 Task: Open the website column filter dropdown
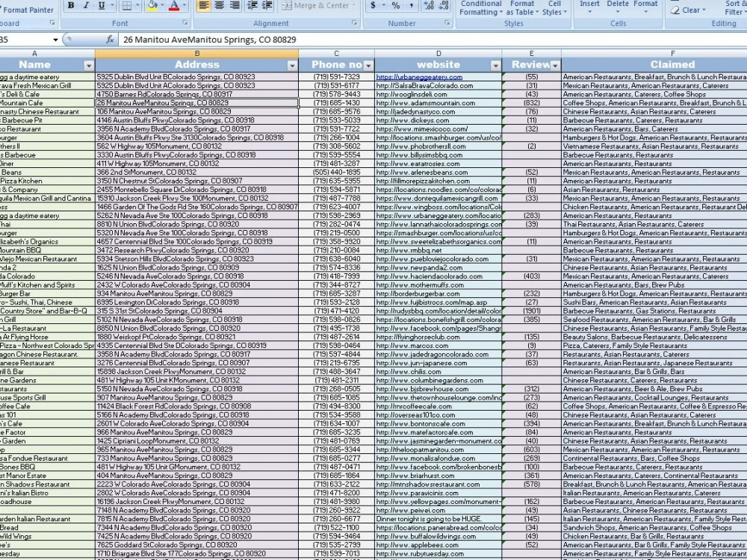click(495, 65)
